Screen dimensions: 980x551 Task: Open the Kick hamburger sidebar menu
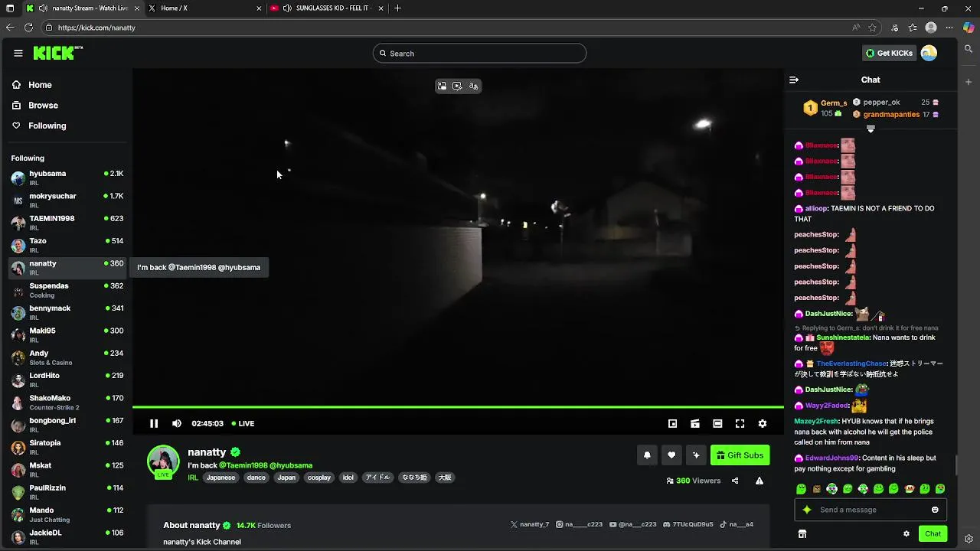click(x=18, y=53)
